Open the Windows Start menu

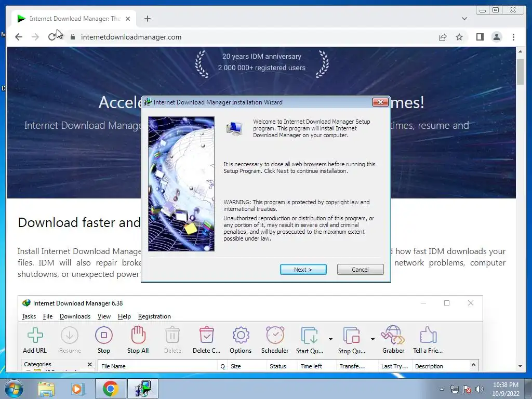point(13,389)
